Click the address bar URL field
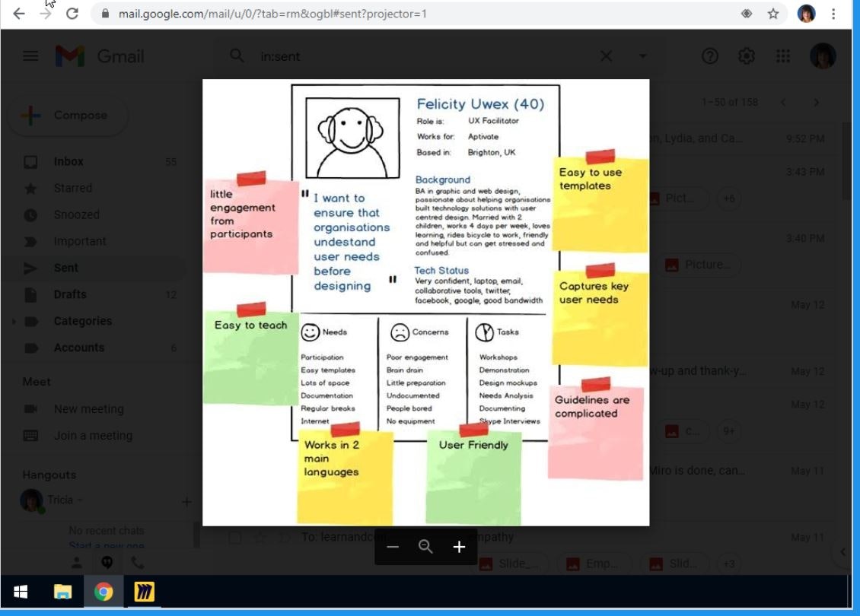 [417, 14]
